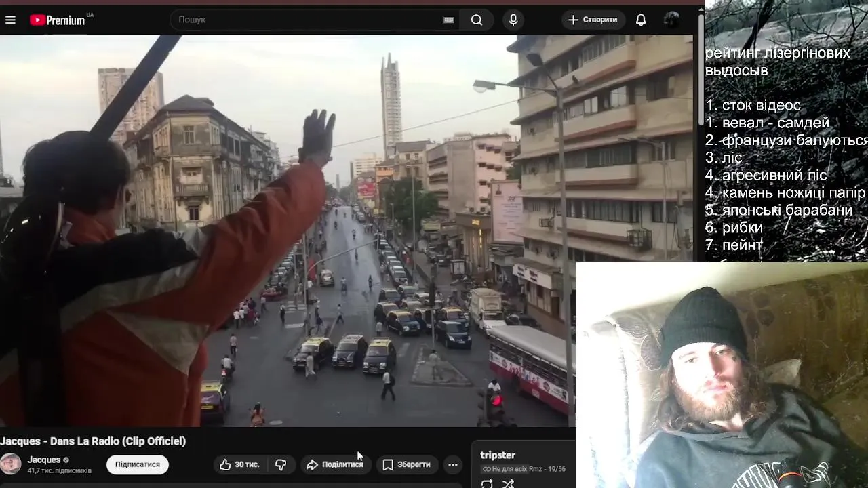This screenshot has height=488, width=868.
Task: Open the Створити create button
Action: [x=593, y=20]
